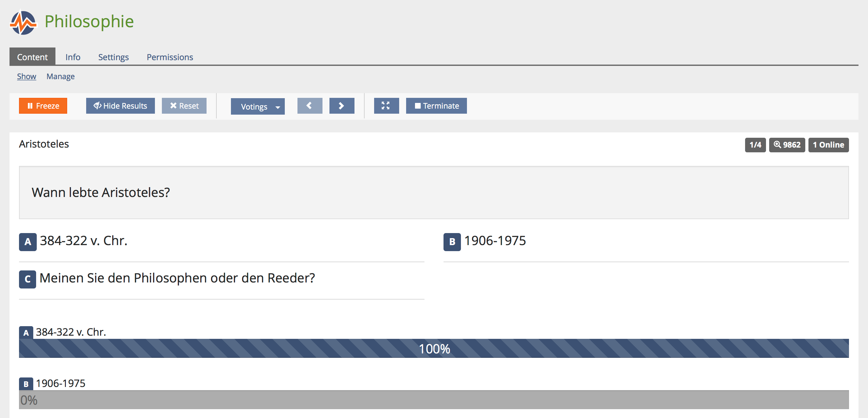Click the 1/4 question counter badge
The image size is (868, 418).
(x=755, y=145)
